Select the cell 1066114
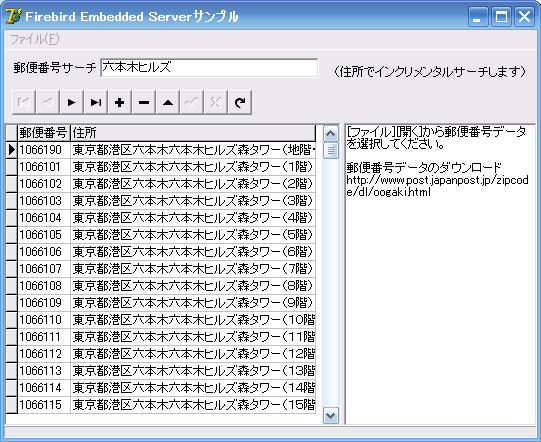541x442 pixels. (x=44, y=388)
